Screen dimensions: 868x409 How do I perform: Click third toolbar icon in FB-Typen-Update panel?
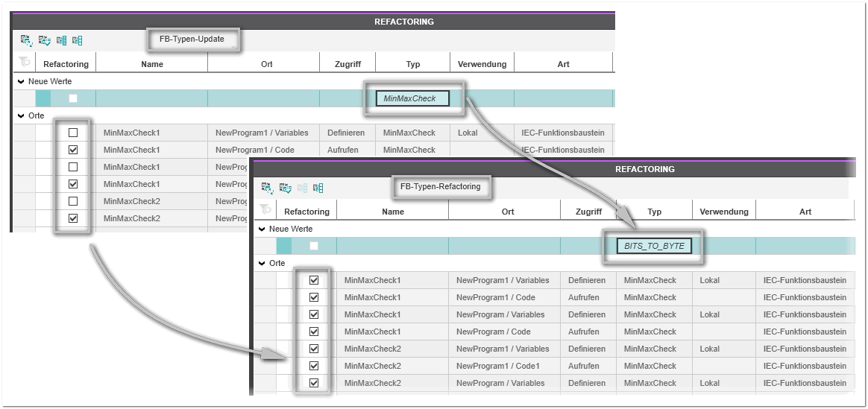(61, 40)
